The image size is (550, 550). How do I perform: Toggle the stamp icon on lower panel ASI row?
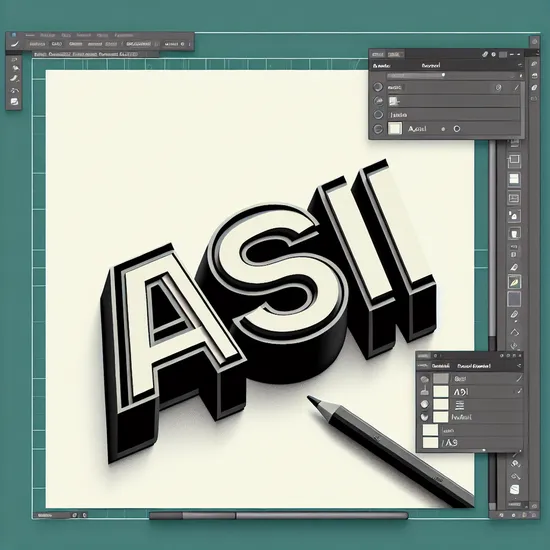point(424,391)
